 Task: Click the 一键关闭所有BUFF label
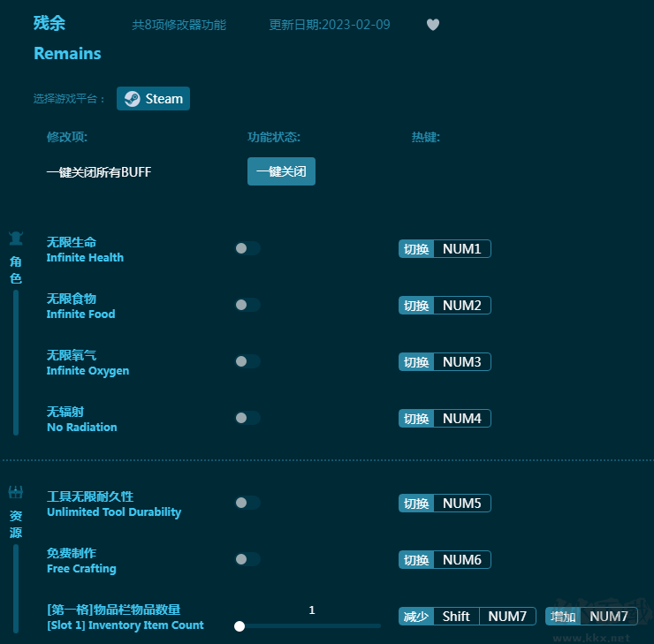99,171
